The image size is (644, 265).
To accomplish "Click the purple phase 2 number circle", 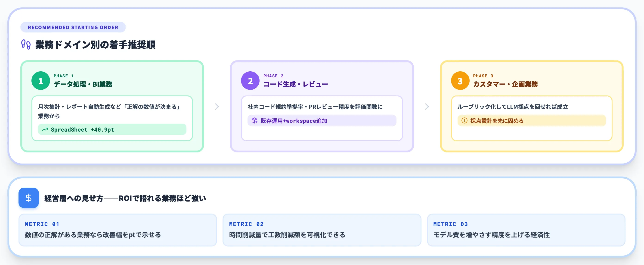I will [250, 81].
